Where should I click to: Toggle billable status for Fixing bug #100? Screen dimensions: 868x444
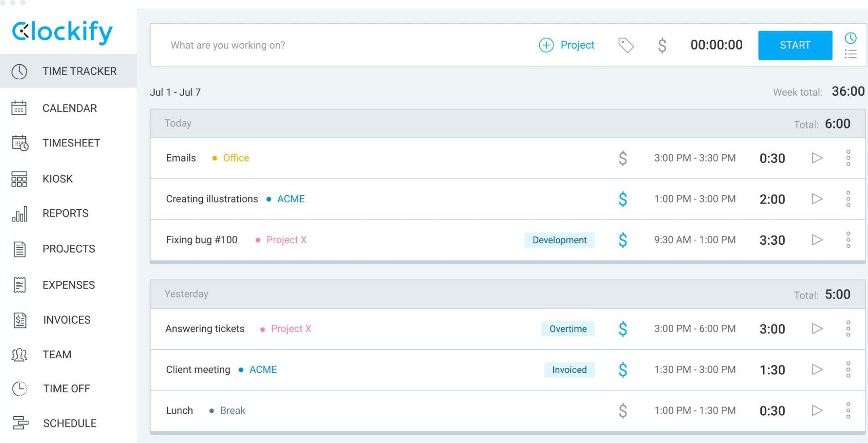point(623,240)
